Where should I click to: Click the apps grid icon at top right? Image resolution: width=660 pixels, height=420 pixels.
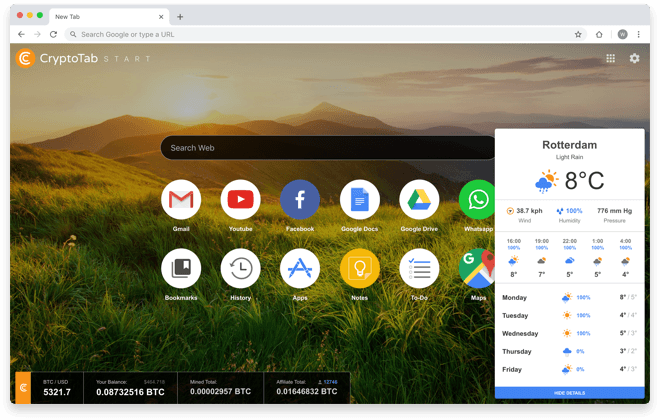tap(610, 59)
